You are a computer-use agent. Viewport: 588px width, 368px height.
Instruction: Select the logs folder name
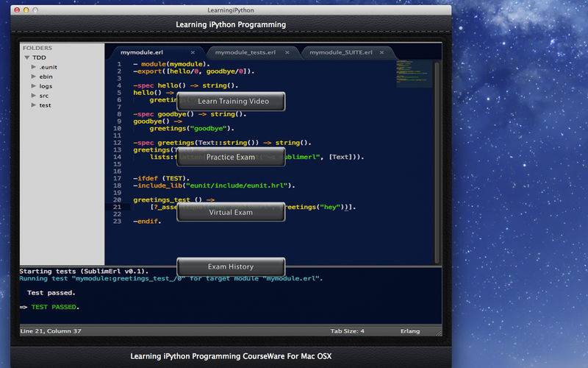pyautogui.click(x=46, y=86)
